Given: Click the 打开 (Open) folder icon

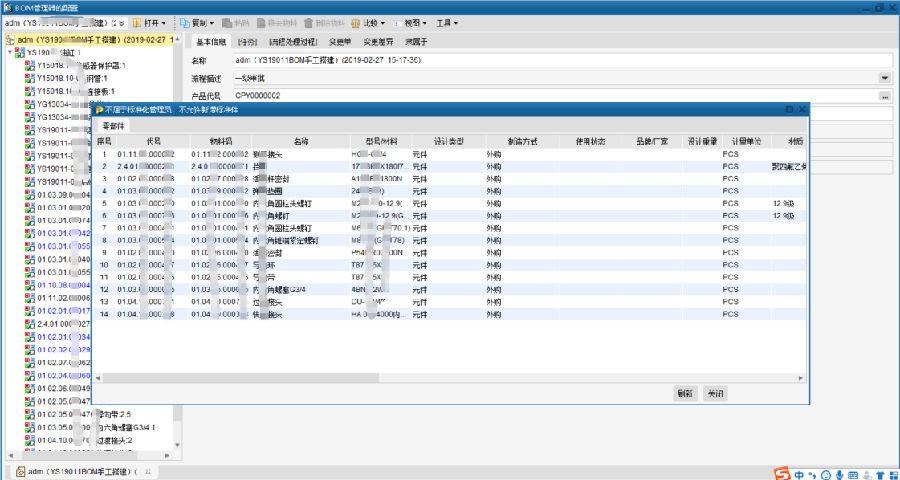Looking at the screenshot, I should (137, 22).
